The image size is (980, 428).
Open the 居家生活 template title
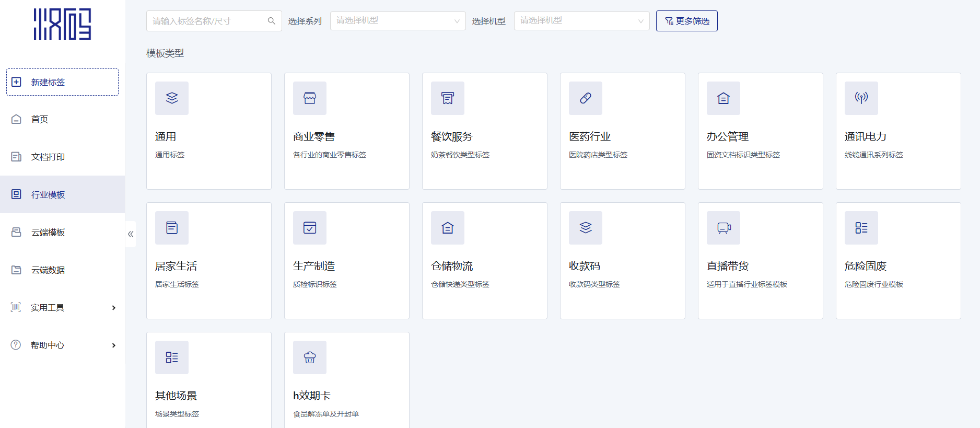176,266
